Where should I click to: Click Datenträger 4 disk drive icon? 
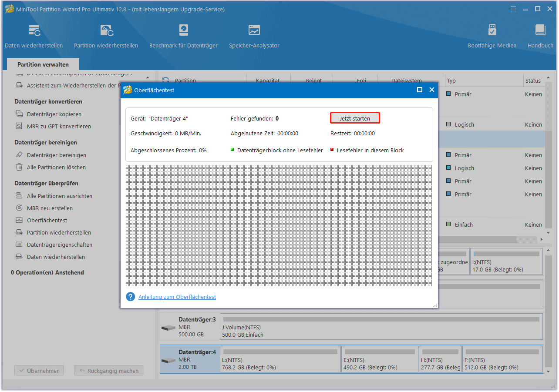point(168,361)
